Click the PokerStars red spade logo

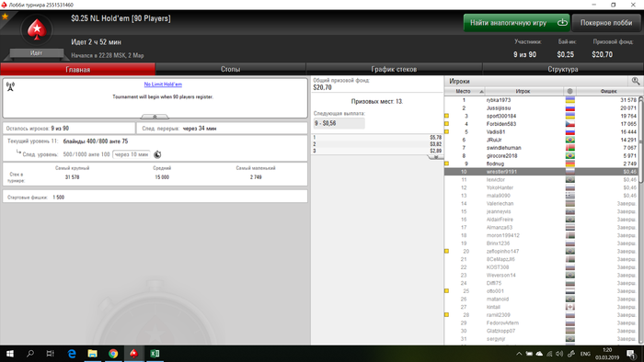[37, 29]
